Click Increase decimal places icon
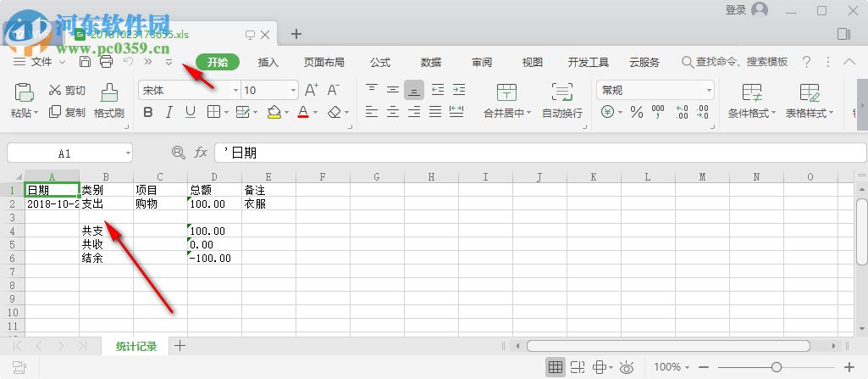 (x=682, y=113)
